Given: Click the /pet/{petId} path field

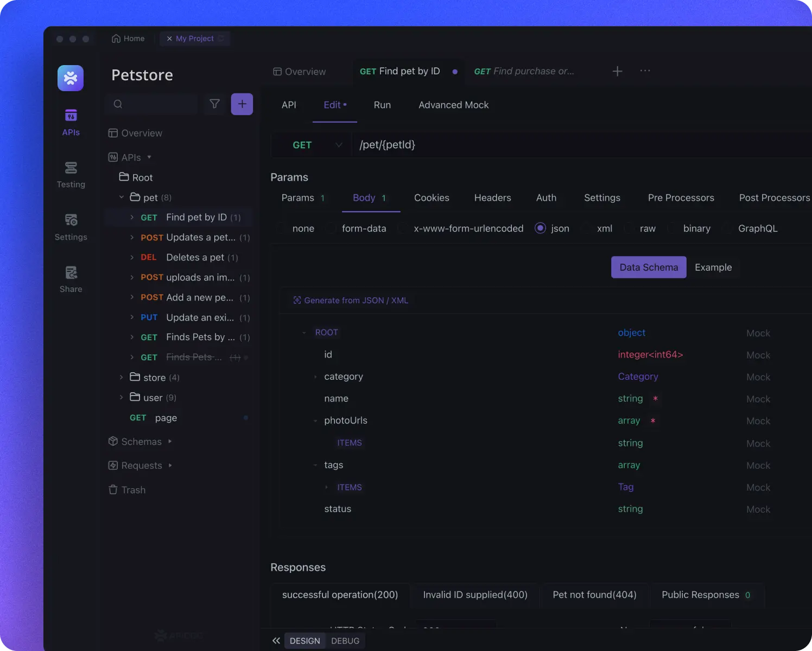Looking at the screenshot, I should [x=581, y=145].
